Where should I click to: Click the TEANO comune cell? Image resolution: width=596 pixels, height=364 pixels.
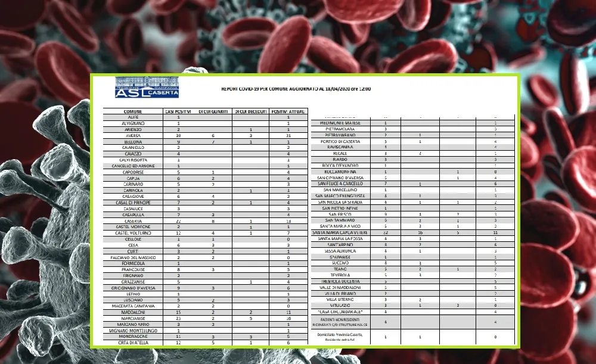(x=340, y=269)
